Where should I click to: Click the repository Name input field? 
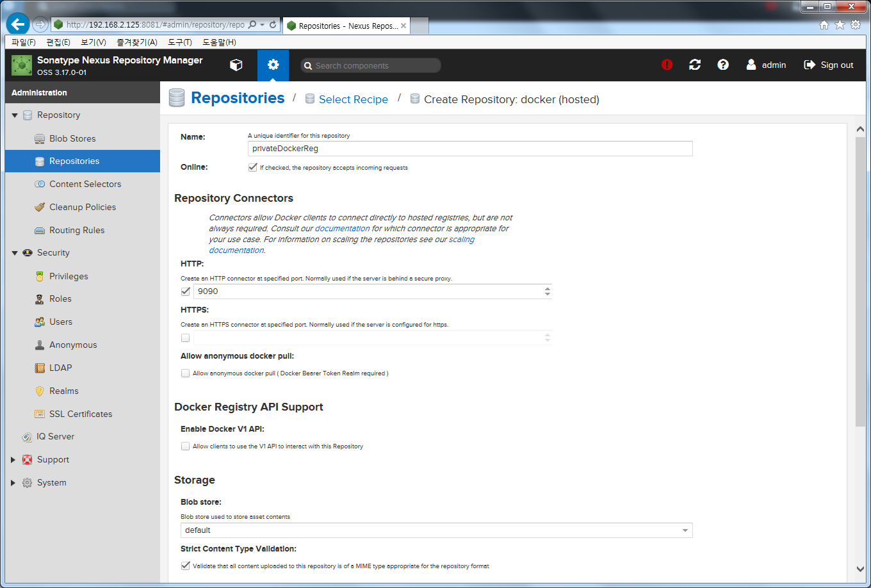tap(470, 149)
